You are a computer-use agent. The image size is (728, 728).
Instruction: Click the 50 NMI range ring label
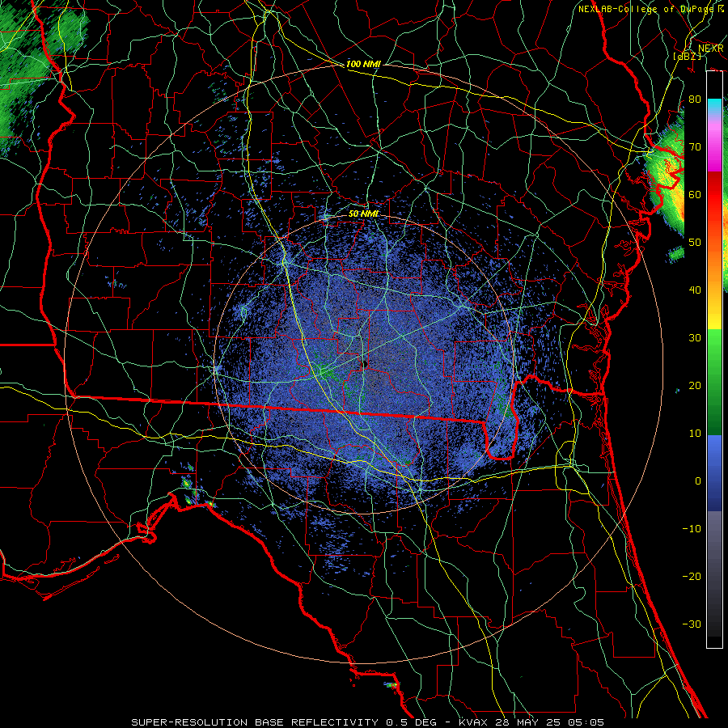click(363, 214)
